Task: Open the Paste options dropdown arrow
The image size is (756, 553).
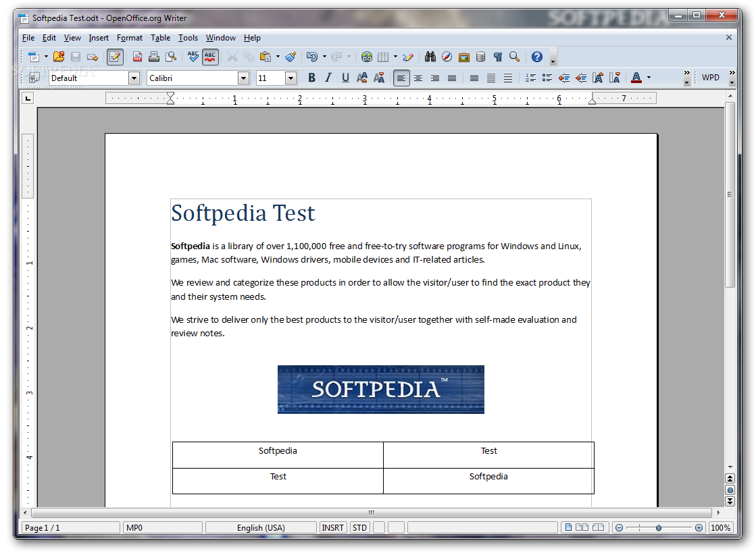Action: click(278, 57)
